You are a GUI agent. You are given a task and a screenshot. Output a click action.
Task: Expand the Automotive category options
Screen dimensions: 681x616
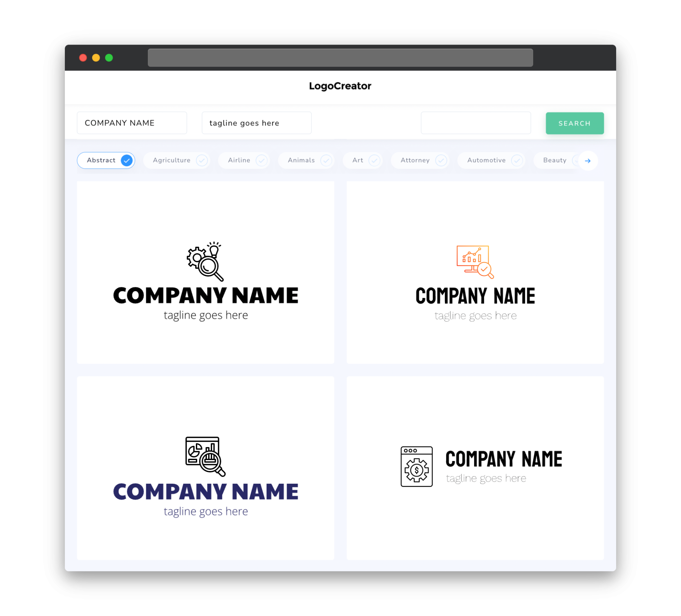pyautogui.click(x=517, y=160)
